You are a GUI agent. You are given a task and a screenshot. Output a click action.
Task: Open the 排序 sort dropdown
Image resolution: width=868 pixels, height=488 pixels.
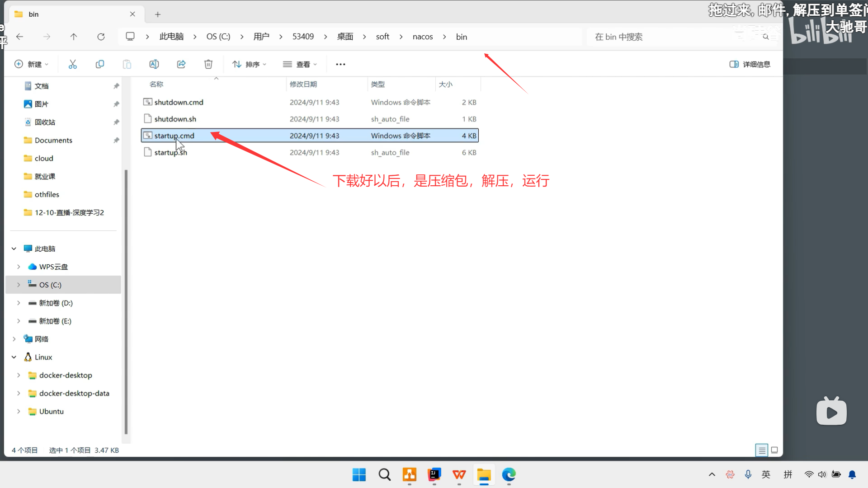pos(249,64)
